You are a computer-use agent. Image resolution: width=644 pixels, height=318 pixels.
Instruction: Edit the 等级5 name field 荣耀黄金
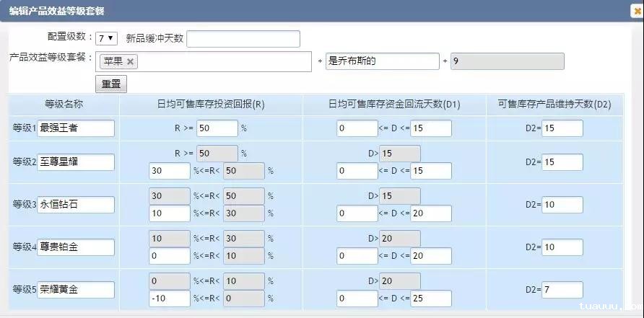(x=76, y=290)
